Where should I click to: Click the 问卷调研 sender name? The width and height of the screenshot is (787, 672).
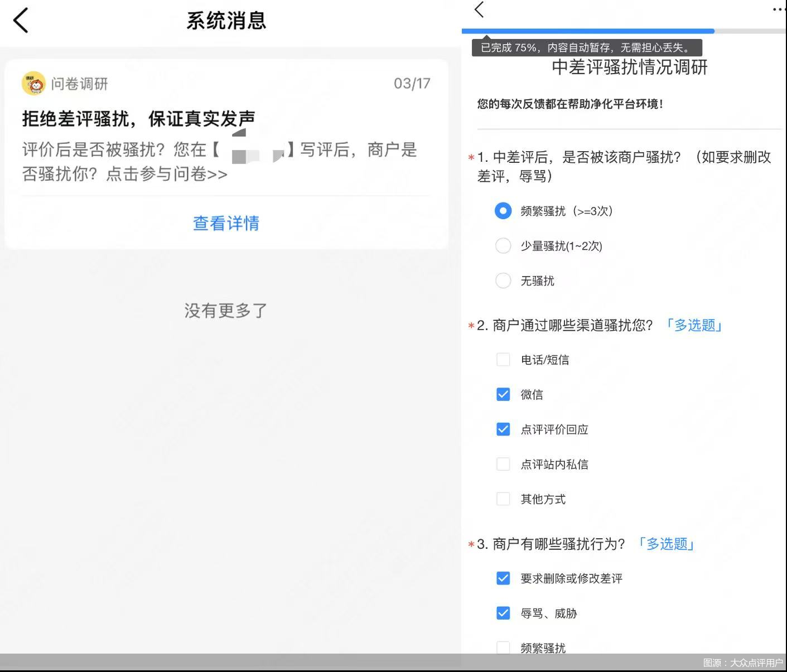click(x=79, y=84)
